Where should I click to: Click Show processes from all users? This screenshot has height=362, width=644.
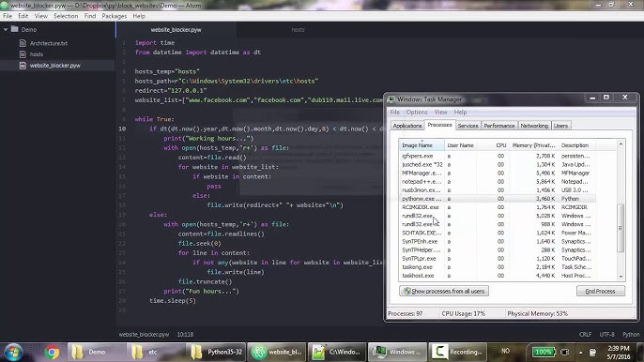click(x=444, y=291)
